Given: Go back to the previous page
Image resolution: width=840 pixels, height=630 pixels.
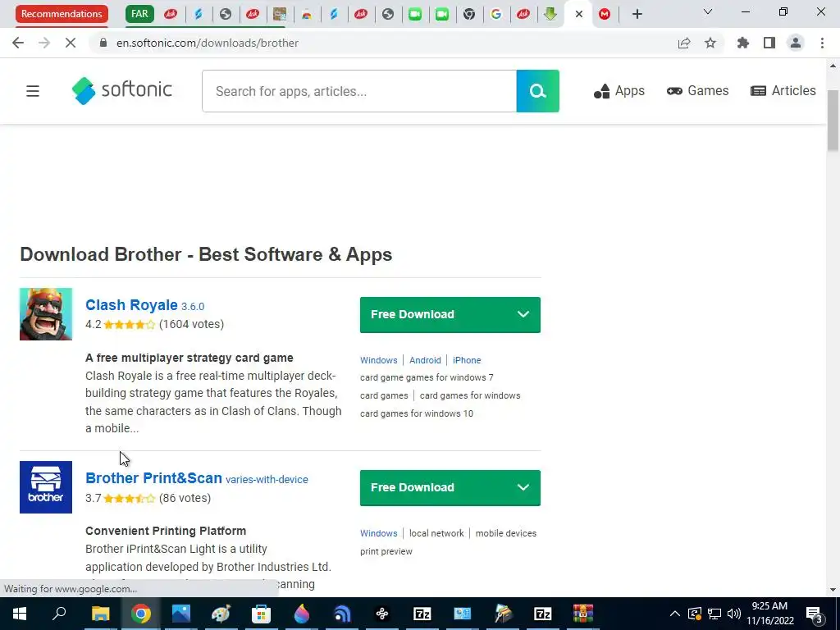Looking at the screenshot, I should click(18, 43).
